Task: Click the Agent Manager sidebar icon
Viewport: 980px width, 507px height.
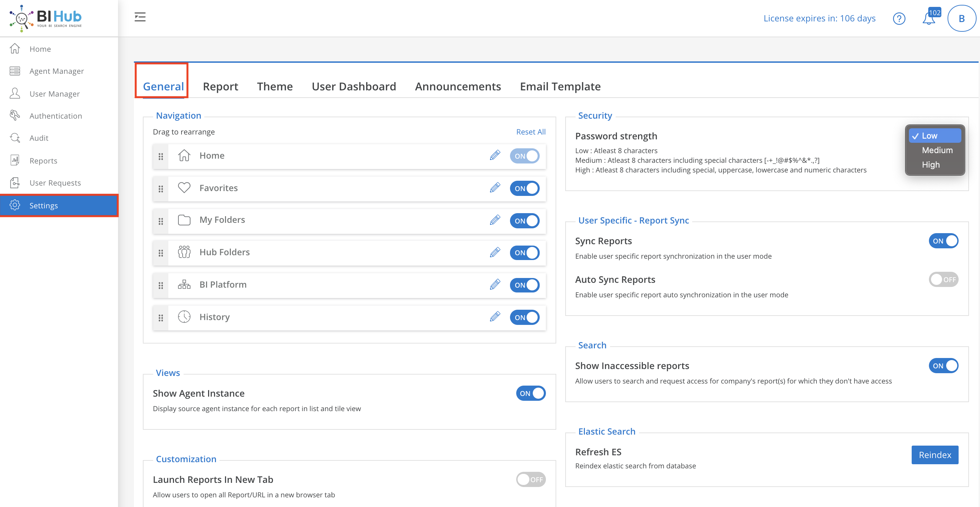Action: click(x=16, y=70)
